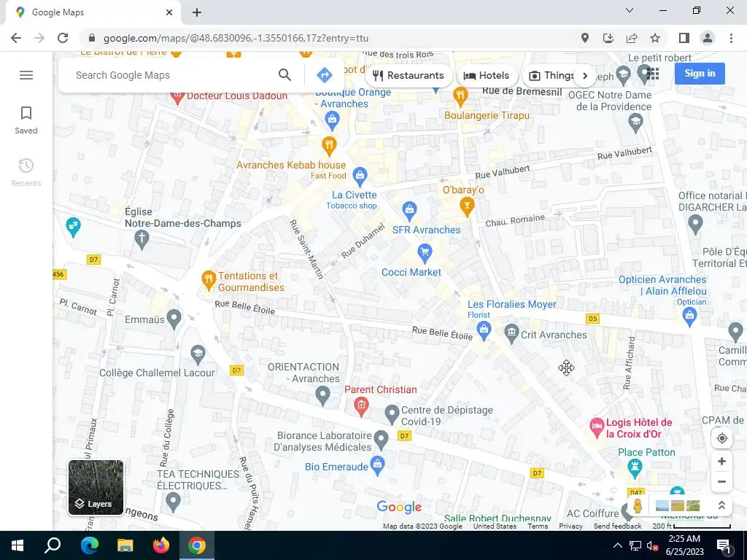Open the Chrome tab search dropdown
This screenshot has width=747, height=560.
tap(630, 10)
